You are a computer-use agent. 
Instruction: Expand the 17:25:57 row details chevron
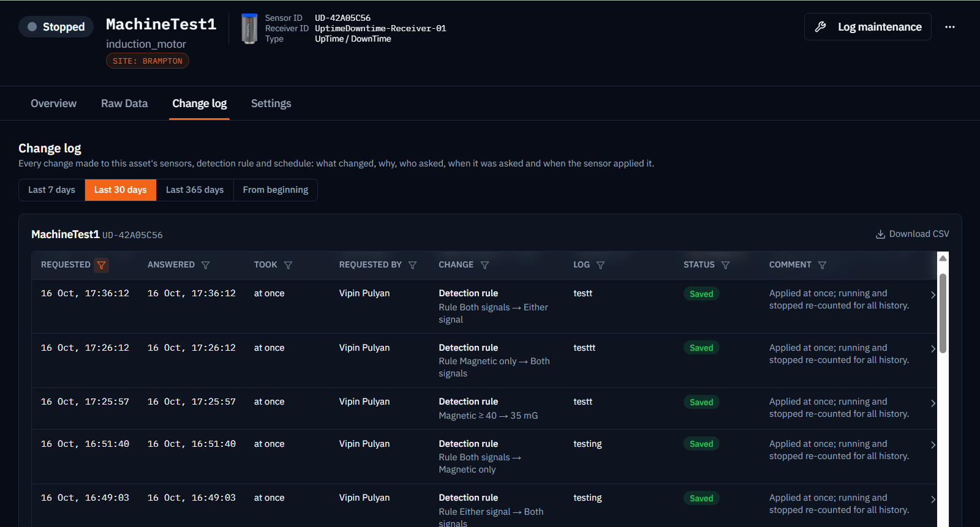(933, 403)
